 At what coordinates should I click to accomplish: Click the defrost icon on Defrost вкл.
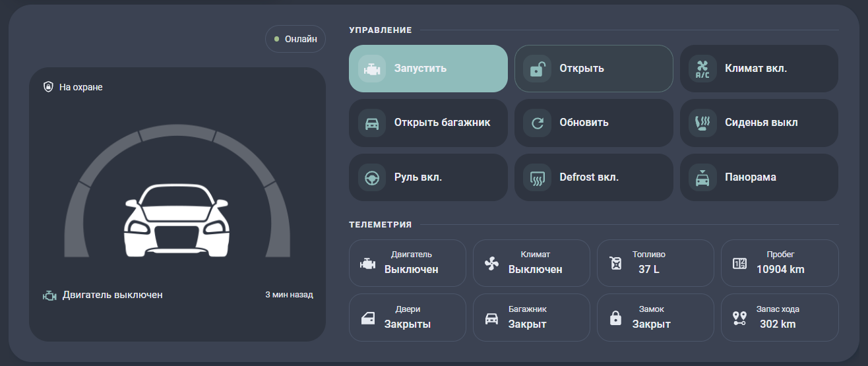click(x=538, y=177)
